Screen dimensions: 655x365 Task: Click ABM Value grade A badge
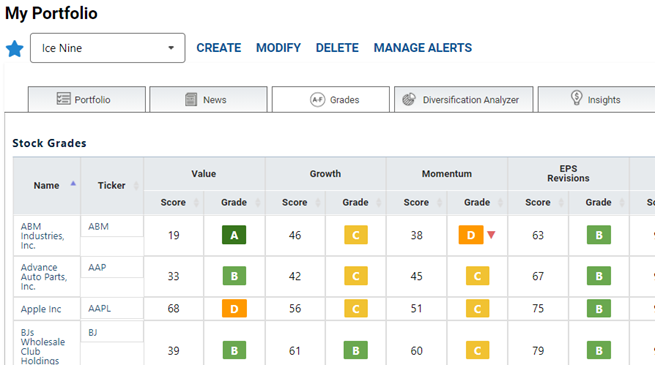tap(234, 235)
